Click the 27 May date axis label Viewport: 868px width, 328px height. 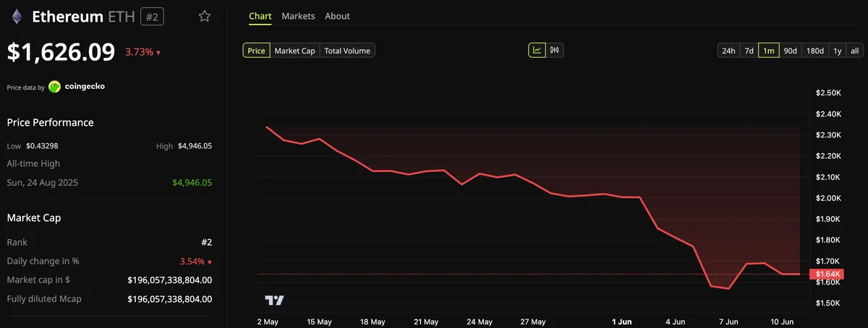[x=532, y=321]
